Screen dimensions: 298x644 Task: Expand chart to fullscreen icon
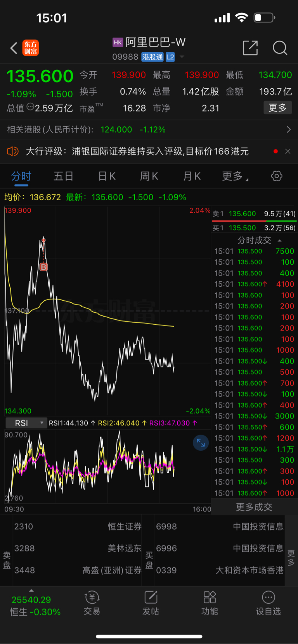pyautogui.click(x=201, y=443)
